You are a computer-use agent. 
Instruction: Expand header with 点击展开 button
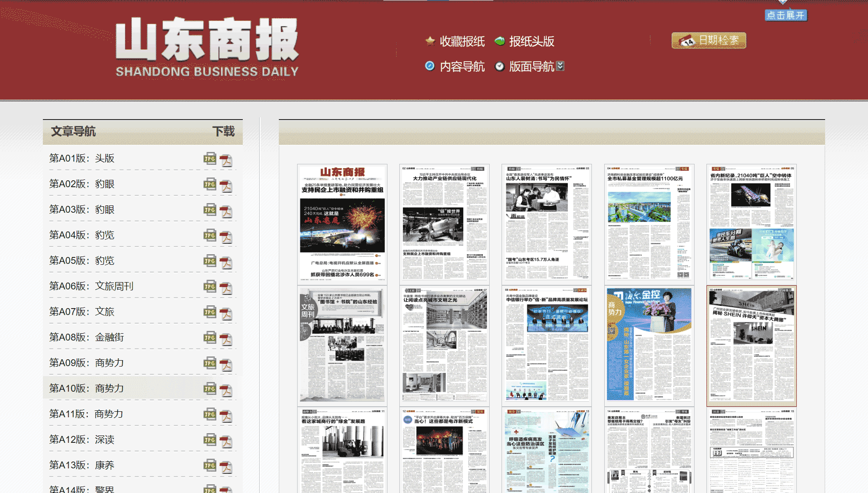786,15
